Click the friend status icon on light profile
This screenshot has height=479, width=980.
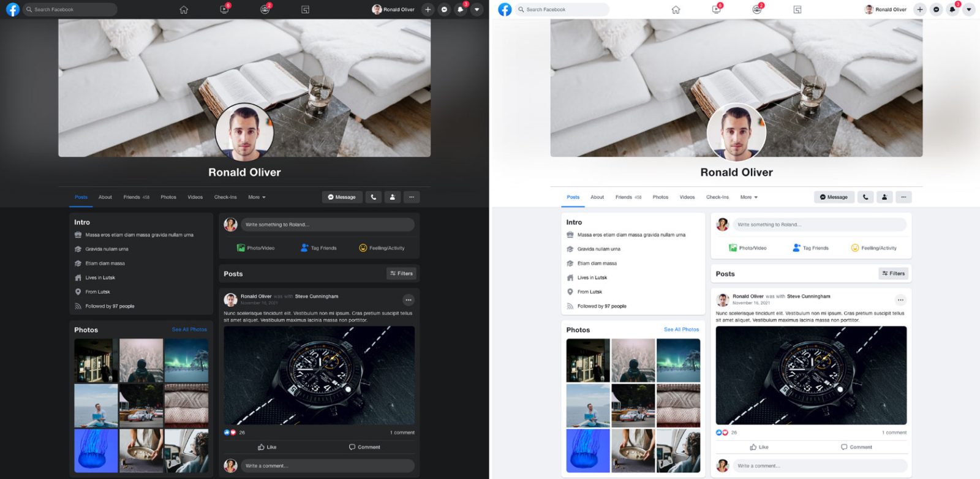[884, 197]
